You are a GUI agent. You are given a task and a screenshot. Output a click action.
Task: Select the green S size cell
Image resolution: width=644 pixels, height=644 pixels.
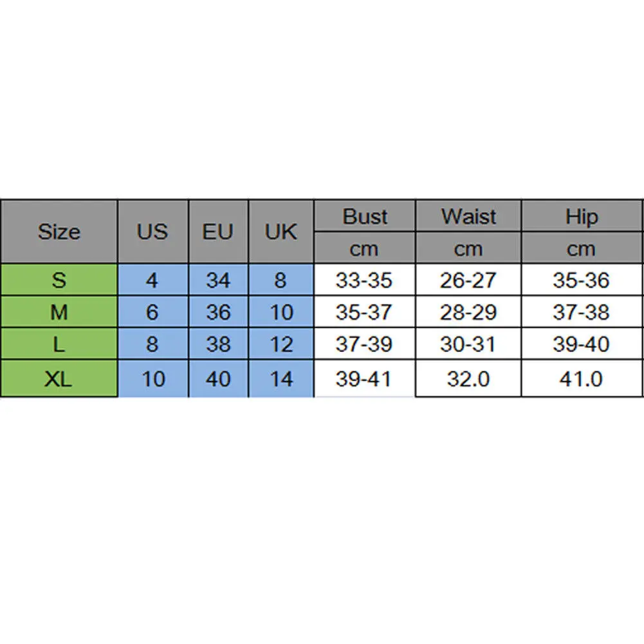pos(59,280)
